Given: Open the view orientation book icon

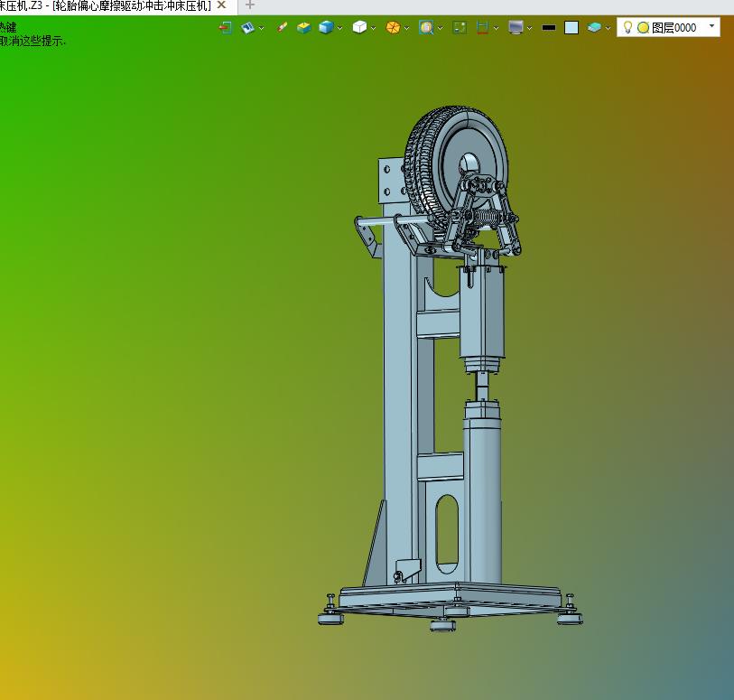Looking at the screenshot, I should pyautogui.click(x=247, y=28).
